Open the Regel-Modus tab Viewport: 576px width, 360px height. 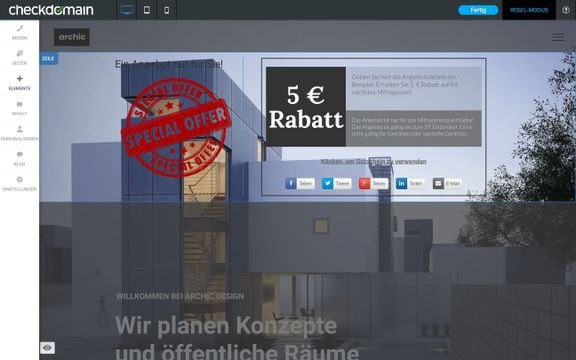tap(529, 10)
